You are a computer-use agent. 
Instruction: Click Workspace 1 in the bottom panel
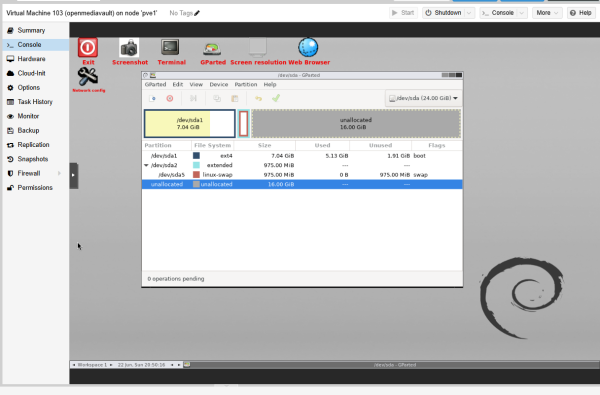(92, 365)
